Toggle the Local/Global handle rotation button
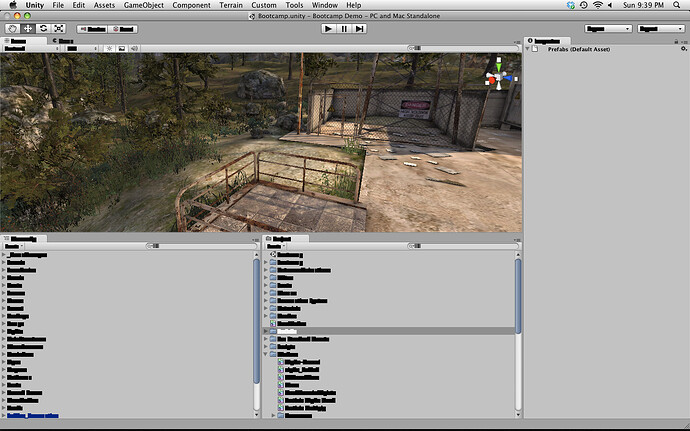The image size is (690, 431). click(x=123, y=29)
